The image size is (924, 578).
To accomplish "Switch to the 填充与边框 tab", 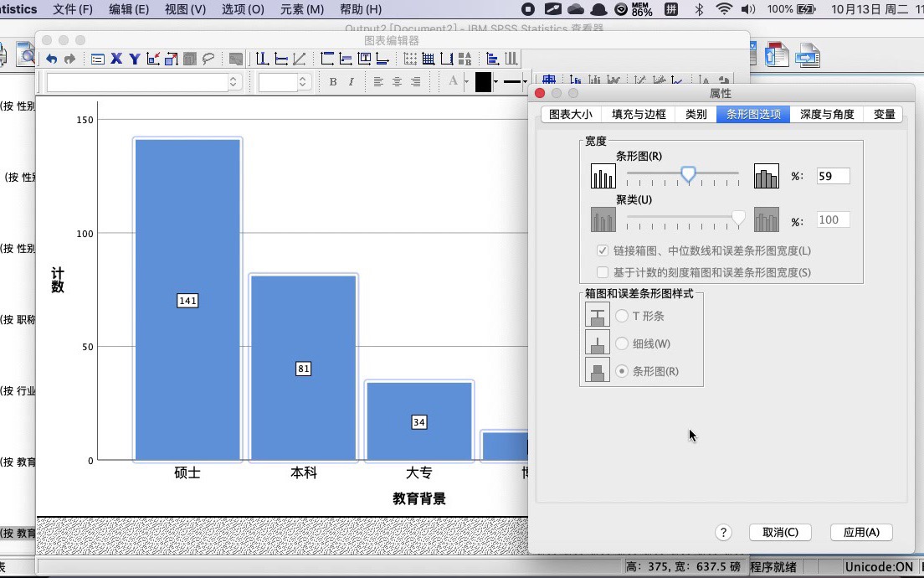I will point(638,114).
